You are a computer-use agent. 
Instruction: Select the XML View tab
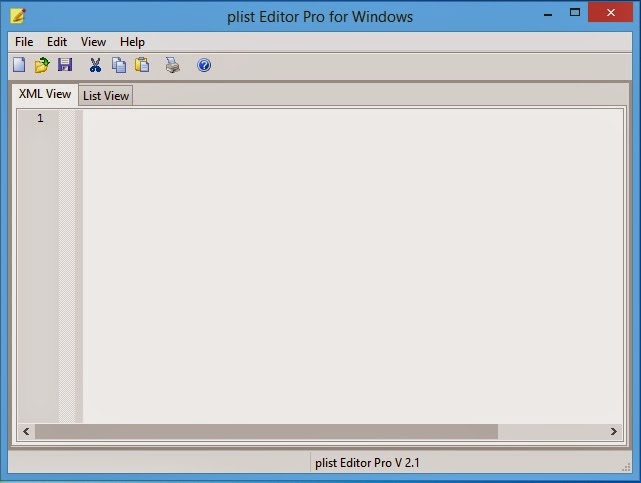(x=45, y=94)
